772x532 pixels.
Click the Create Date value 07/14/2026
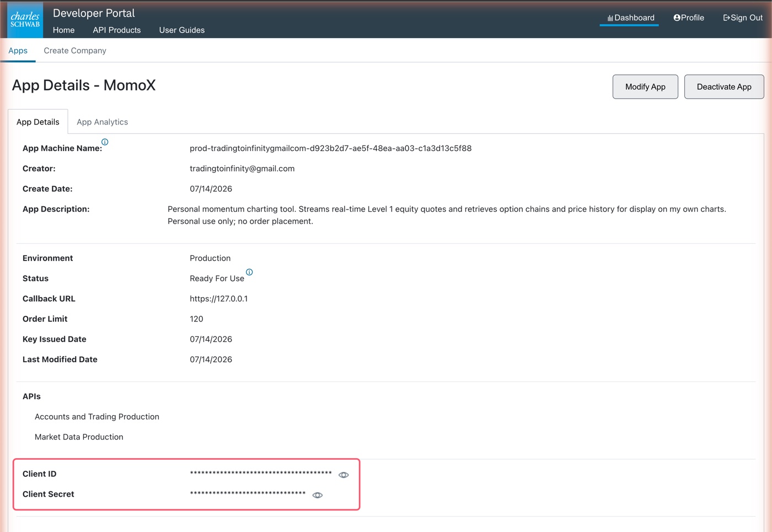coord(211,189)
